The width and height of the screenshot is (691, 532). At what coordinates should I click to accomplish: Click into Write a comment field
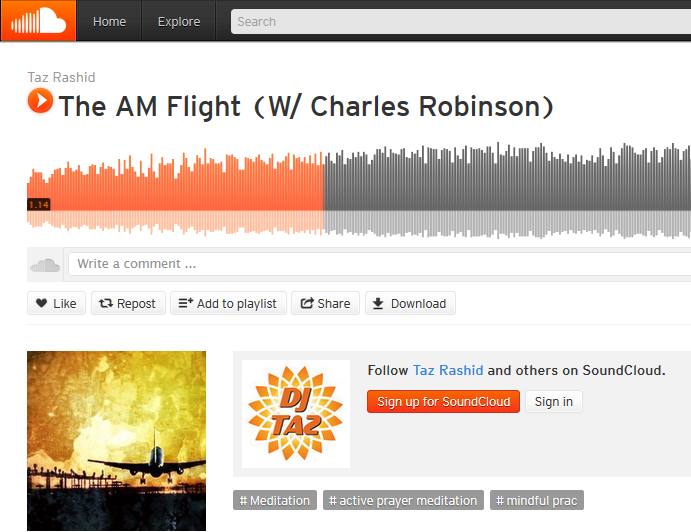tap(379, 264)
